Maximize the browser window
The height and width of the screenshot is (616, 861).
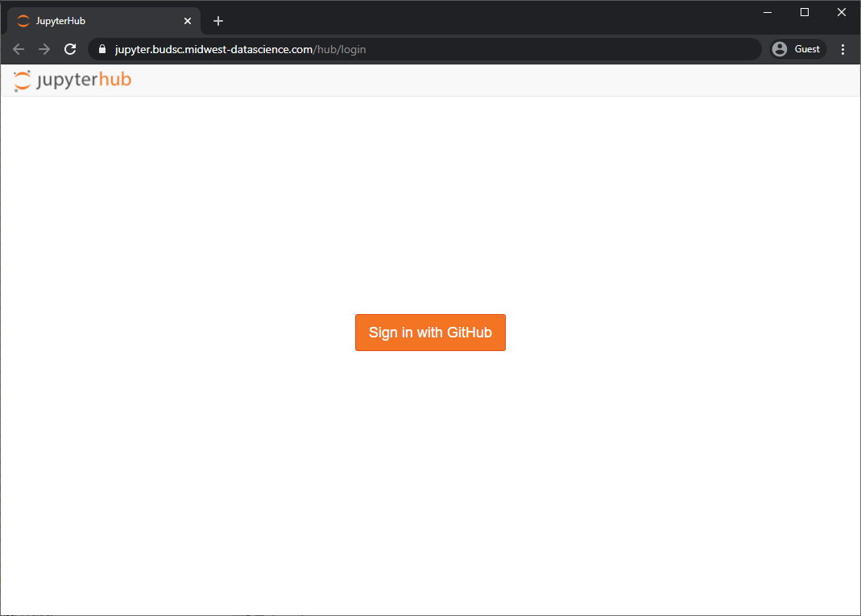pyautogui.click(x=805, y=12)
